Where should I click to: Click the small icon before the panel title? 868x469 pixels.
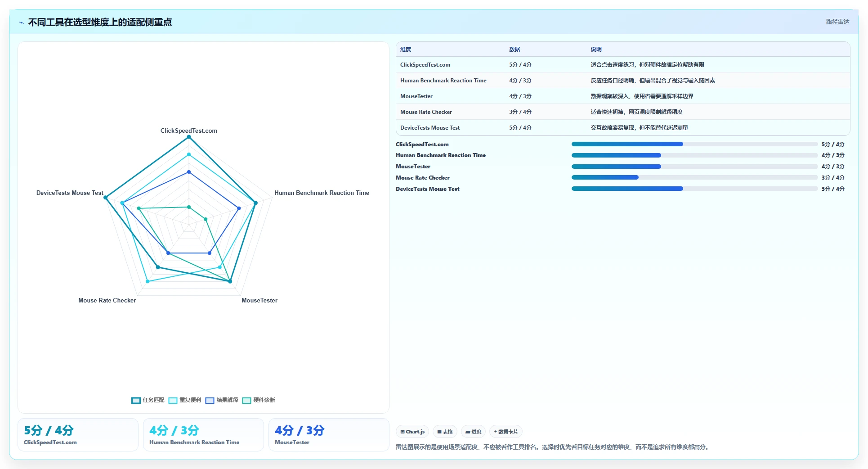pyautogui.click(x=21, y=23)
